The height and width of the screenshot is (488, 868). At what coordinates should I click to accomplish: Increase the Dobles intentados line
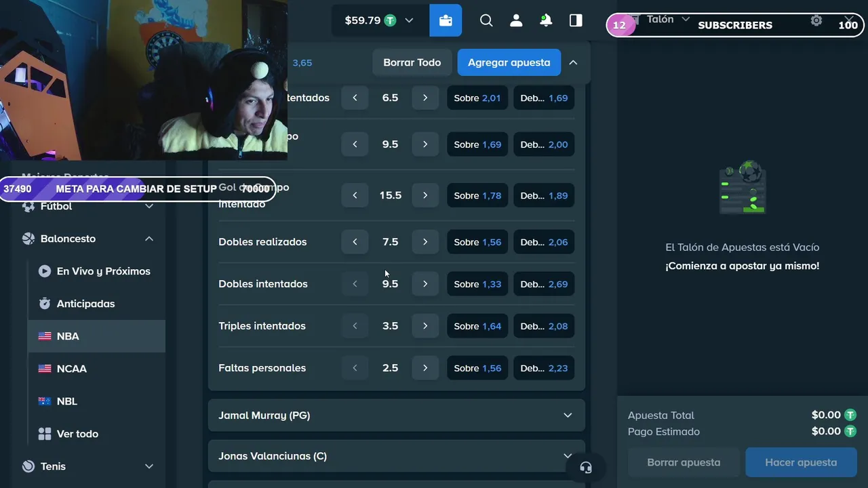point(425,284)
